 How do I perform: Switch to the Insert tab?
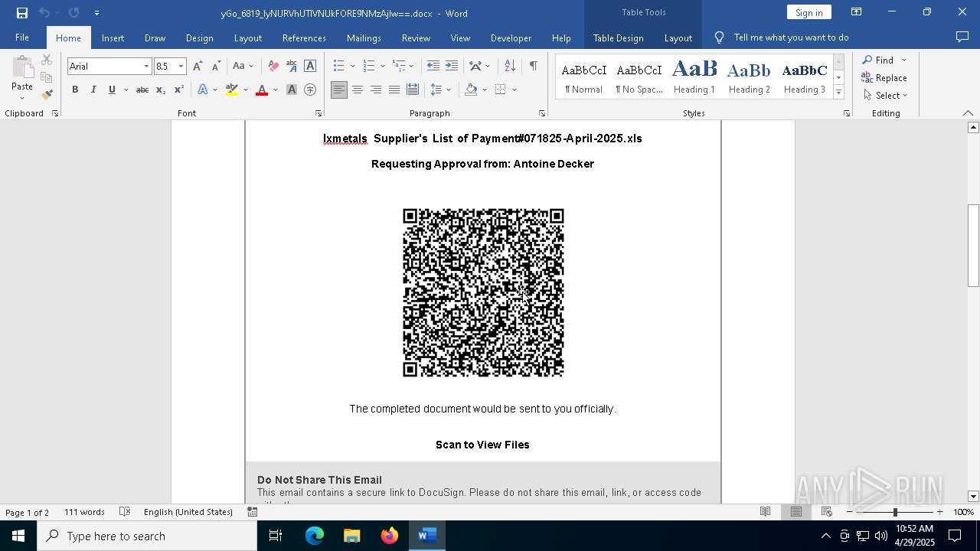[x=113, y=37]
